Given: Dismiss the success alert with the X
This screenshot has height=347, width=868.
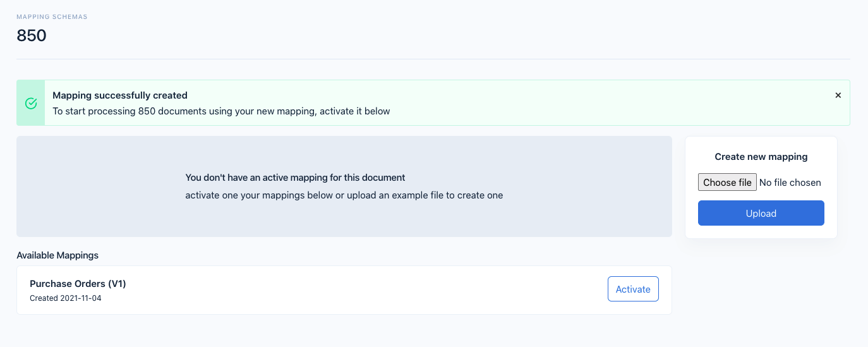Looking at the screenshot, I should click(x=838, y=95).
